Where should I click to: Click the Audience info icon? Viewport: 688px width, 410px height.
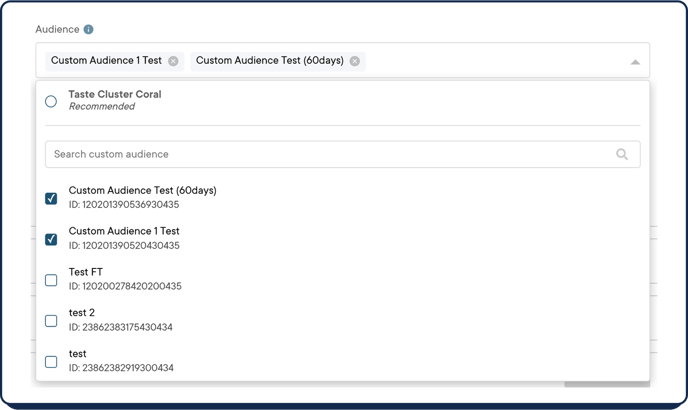[88, 29]
